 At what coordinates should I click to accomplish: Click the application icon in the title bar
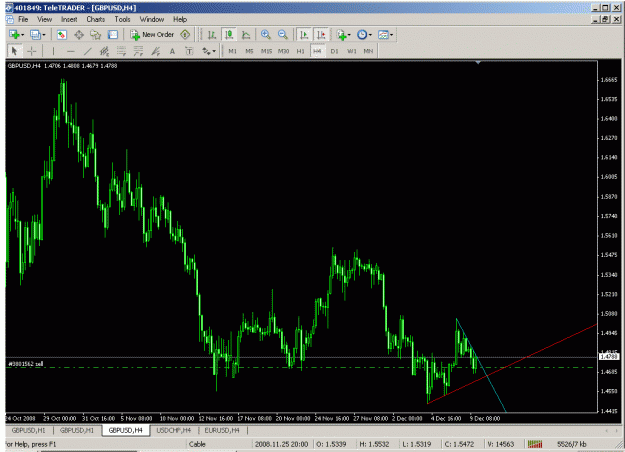(9, 8)
